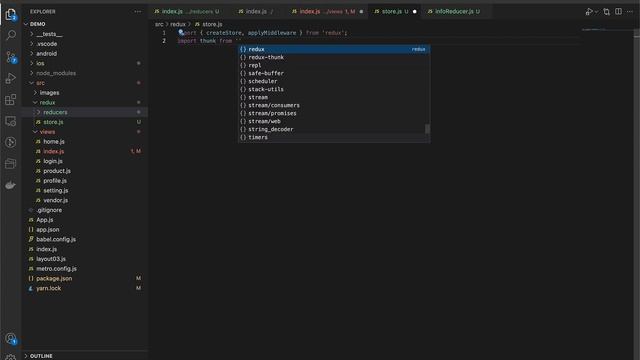Image resolution: width=640 pixels, height=360 pixels.
Task: Split the editor to the right
Action: pos(618,11)
